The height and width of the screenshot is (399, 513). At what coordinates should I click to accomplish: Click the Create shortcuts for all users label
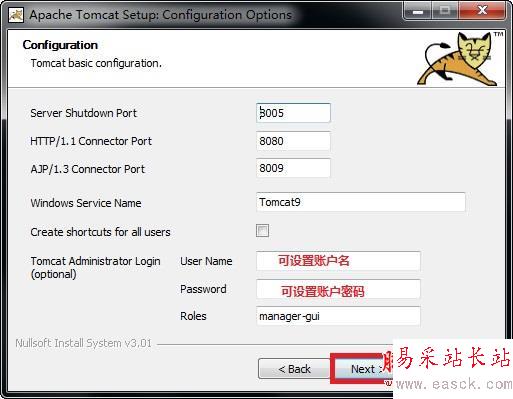click(x=100, y=232)
